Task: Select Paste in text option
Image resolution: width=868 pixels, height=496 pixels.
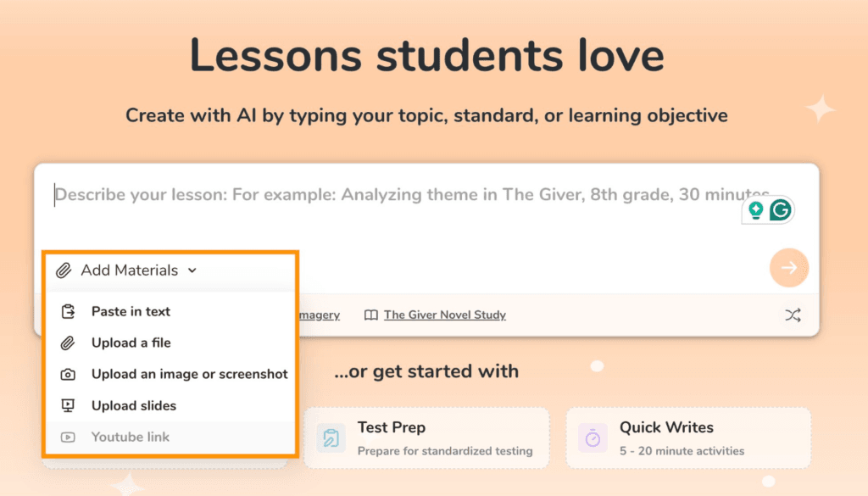Action: click(131, 311)
